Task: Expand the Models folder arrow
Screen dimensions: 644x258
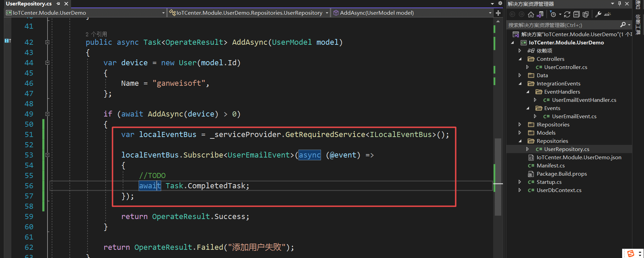Action: [x=520, y=133]
